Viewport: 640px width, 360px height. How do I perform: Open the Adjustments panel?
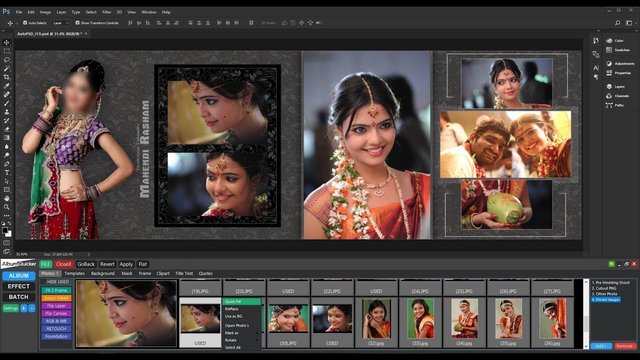point(620,64)
